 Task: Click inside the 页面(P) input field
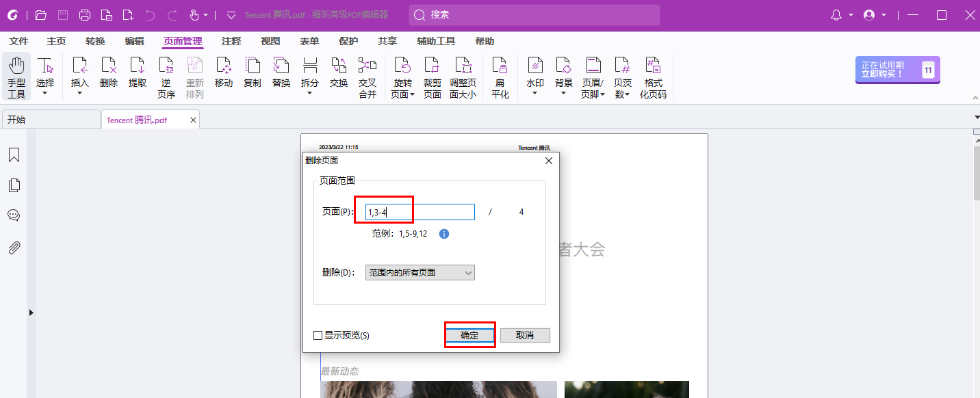(x=417, y=211)
